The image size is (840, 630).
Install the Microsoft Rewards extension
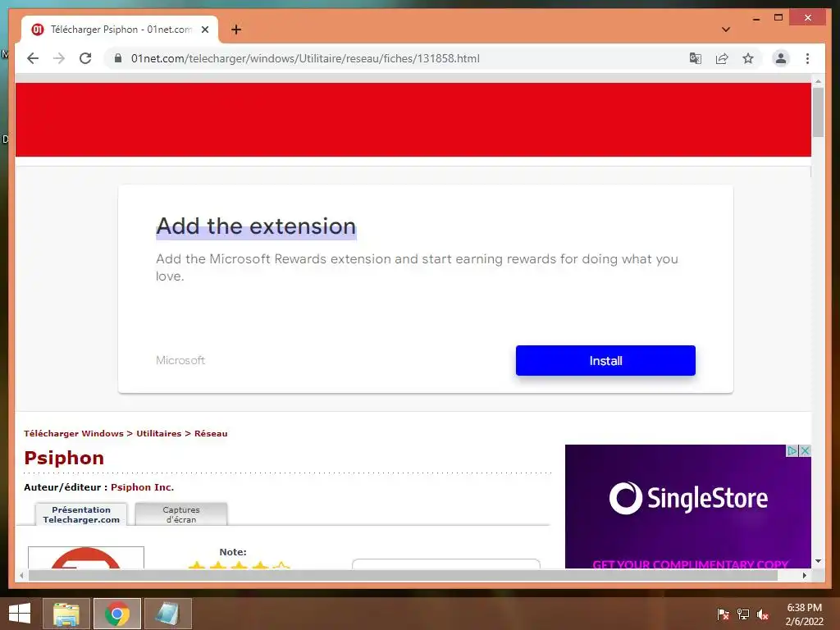point(605,361)
